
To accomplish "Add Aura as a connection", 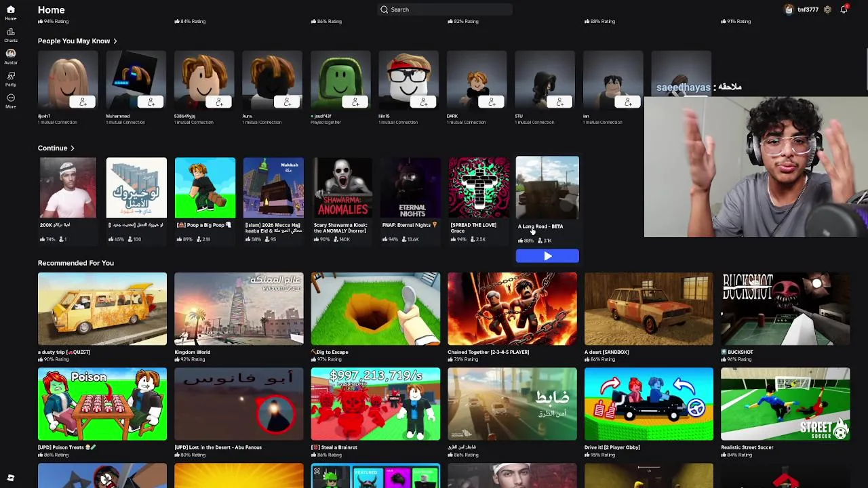I will [287, 102].
